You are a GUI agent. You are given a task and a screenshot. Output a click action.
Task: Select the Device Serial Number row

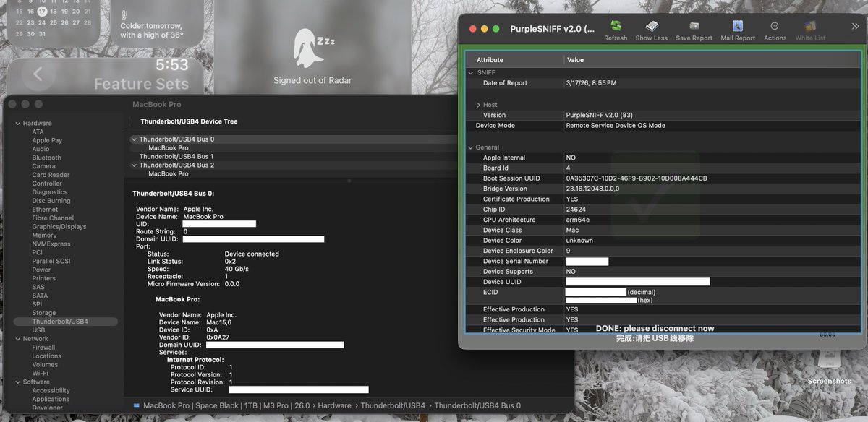[663, 262]
